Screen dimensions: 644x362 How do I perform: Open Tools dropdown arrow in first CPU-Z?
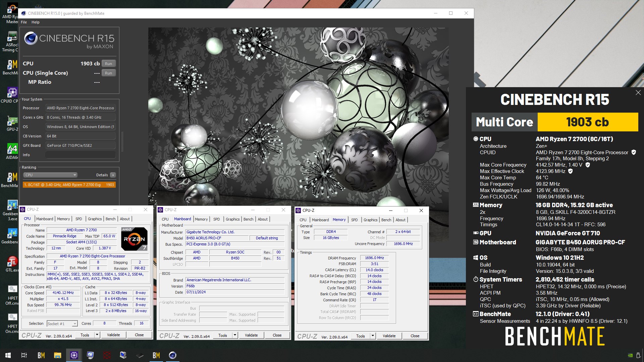click(97, 335)
